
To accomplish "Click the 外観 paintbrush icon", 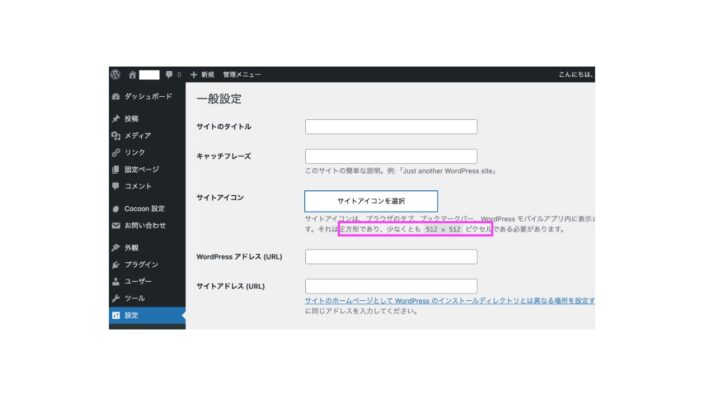I will [x=116, y=247].
